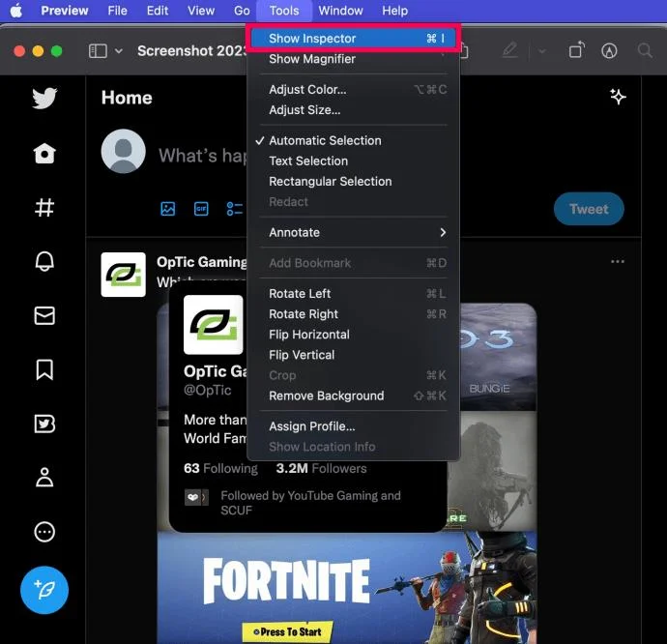The height and width of the screenshot is (644, 667).
Task: Click the top tweets sparkle icon
Action: point(618,97)
